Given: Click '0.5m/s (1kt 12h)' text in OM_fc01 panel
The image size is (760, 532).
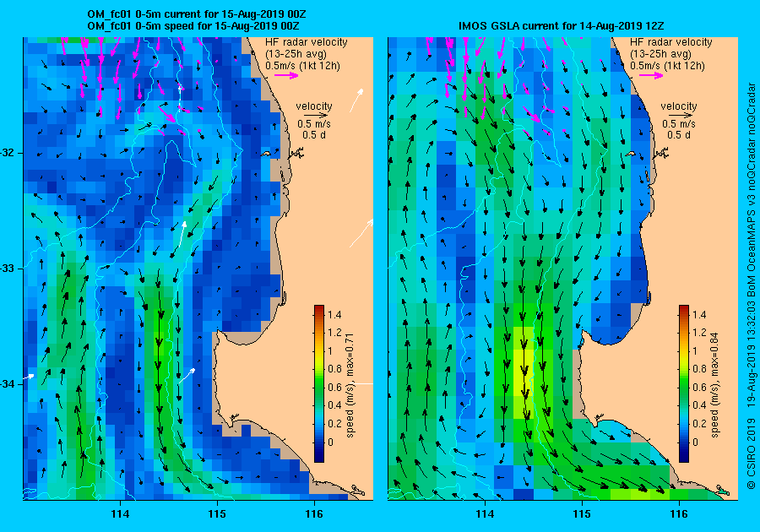Looking at the screenshot, I should [x=302, y=66].
